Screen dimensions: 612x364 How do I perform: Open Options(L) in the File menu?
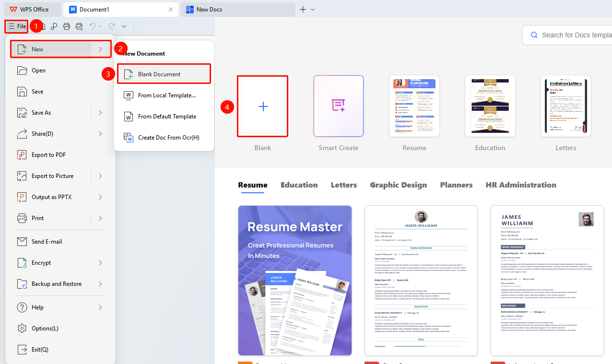click(60, 329)
